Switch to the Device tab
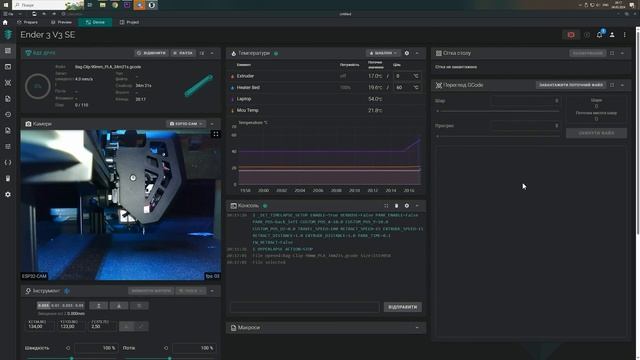Viewport: 640px width, 360px height. point(95,22)
